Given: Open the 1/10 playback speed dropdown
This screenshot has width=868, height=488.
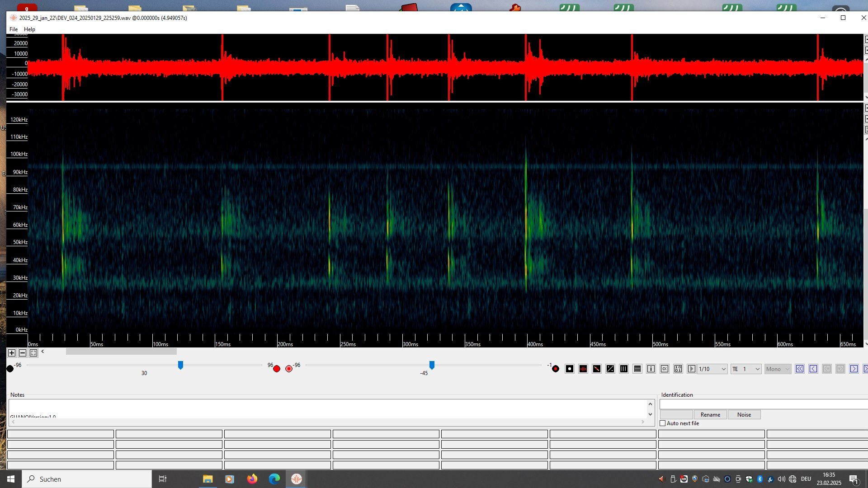Looking at the screenshot, I should click(x=712, y=369).
